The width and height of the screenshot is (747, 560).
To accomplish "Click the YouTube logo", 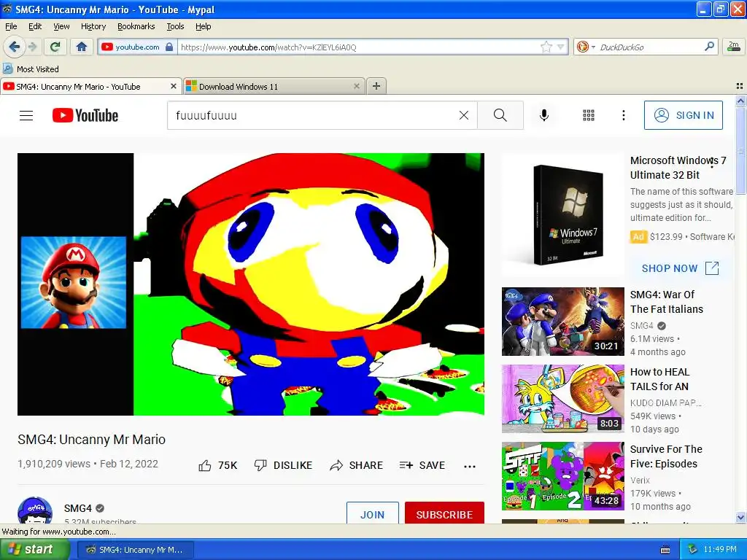I will [x=85, y=115].
